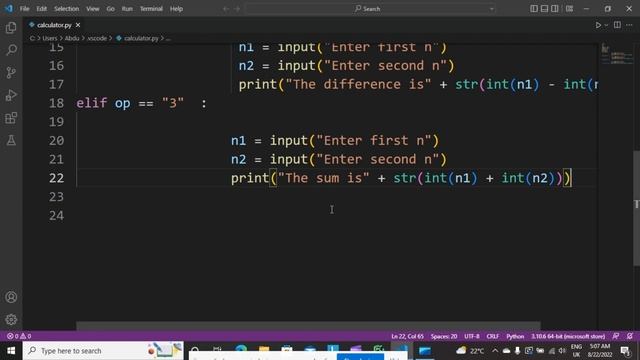Click the VS Code logo icon
Screen dimensions: 640x360
tap(9, 9)
